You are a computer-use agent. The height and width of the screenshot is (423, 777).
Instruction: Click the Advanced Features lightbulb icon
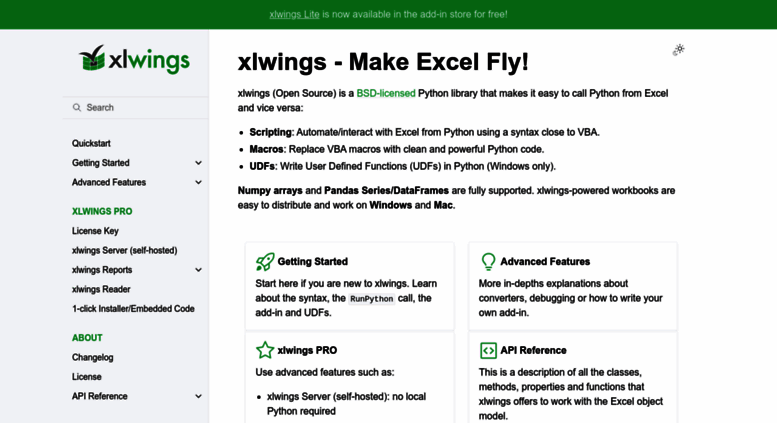(x=488, y=262)
